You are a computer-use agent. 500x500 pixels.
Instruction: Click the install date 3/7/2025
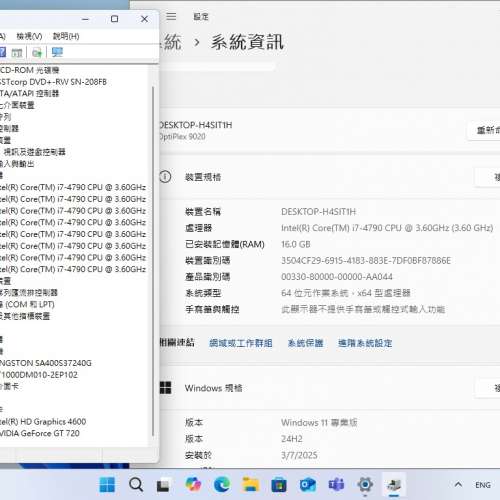click(299, 455)
